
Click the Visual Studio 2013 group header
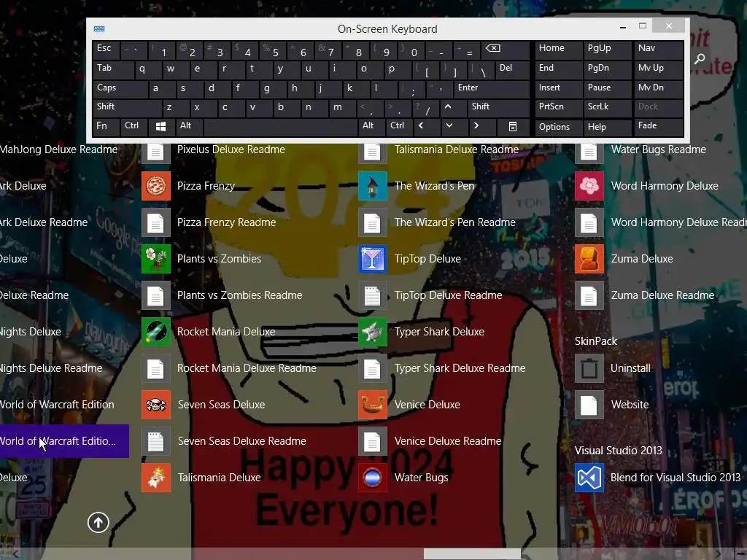point(618,451)
